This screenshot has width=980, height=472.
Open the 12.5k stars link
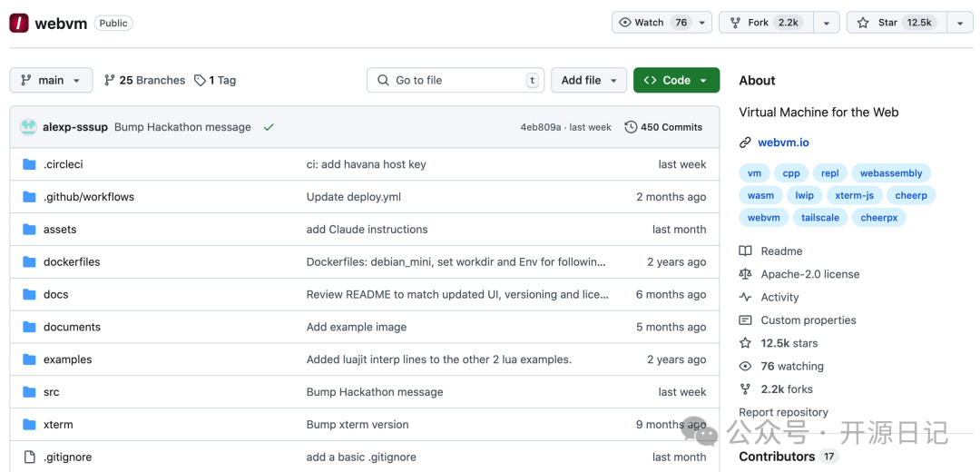click(789, 343)
